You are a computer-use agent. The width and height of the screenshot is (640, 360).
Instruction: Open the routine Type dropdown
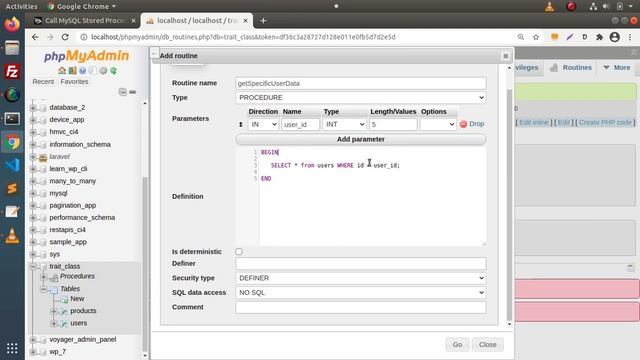361,98
